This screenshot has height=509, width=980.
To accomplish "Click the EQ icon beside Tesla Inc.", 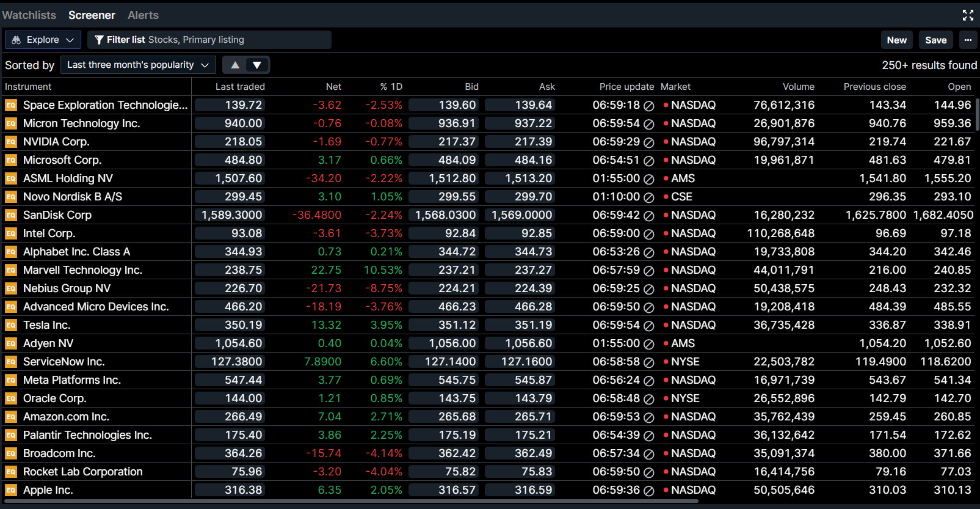I will (11, 325).
